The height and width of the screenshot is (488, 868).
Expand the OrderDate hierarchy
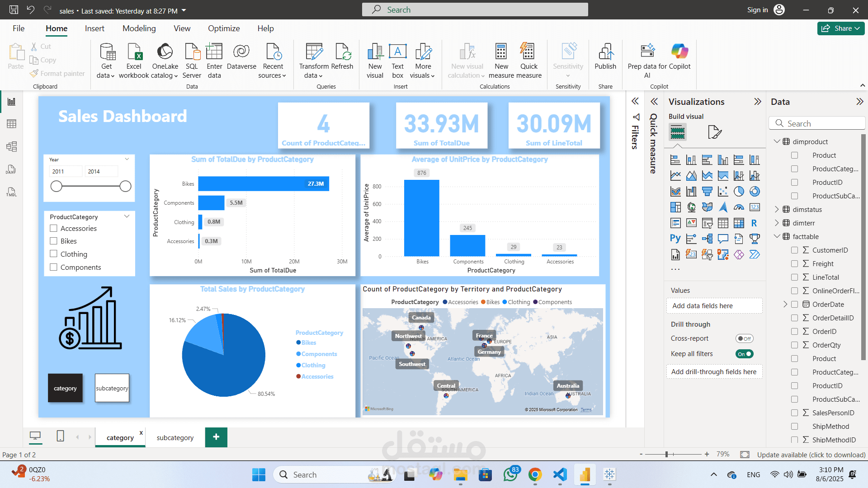[785, 304]
